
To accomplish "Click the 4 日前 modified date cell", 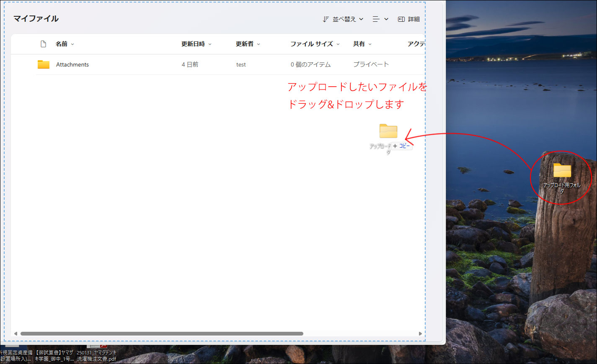I will (190, 64).
